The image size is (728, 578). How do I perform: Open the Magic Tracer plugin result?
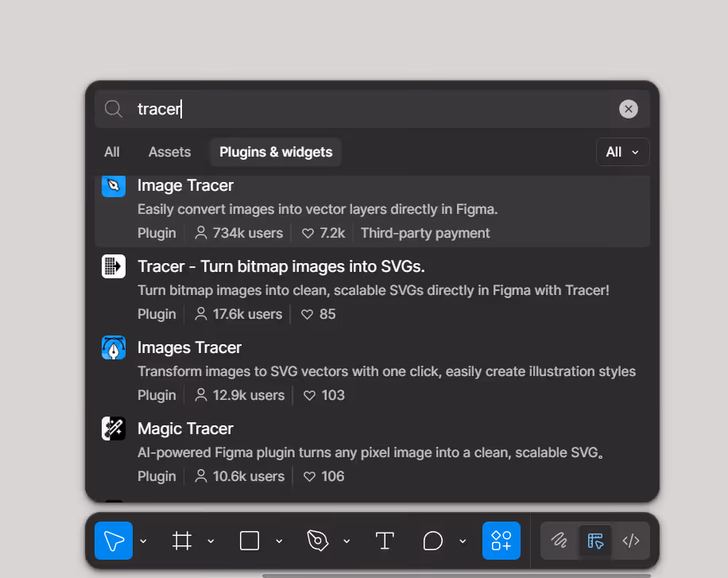[373, 451]
